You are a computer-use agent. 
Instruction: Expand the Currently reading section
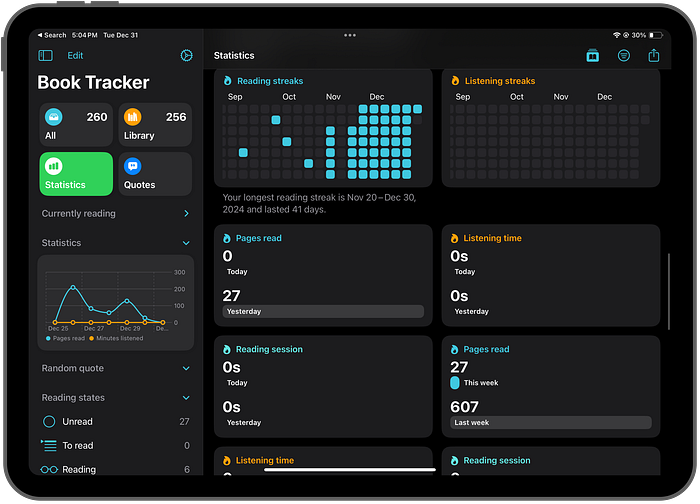point(116,213)
